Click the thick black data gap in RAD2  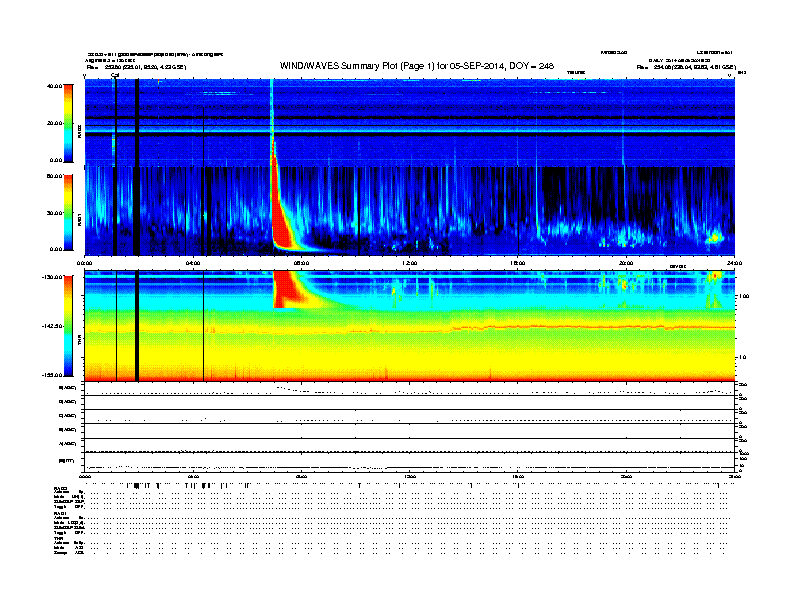[x=136, y=123]
